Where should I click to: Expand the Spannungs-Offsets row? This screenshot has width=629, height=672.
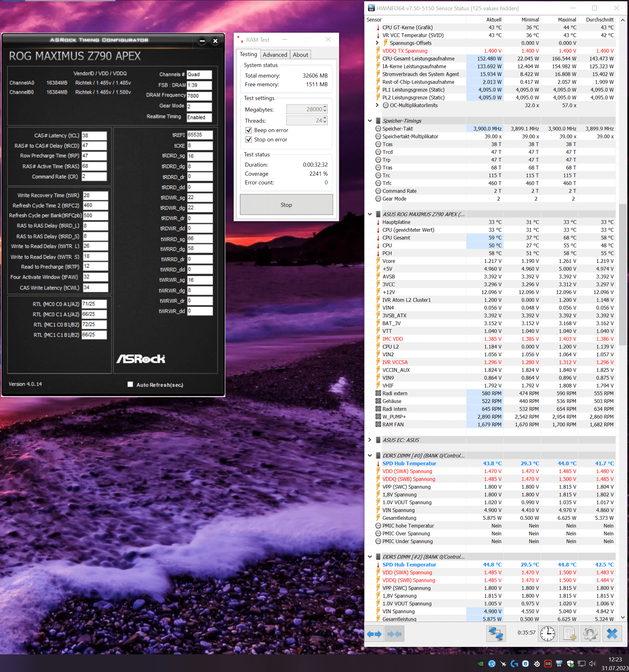point(377,43)
